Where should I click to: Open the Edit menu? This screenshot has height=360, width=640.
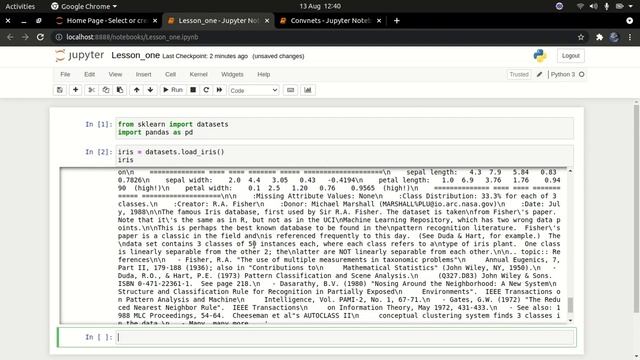coord(89,74)
